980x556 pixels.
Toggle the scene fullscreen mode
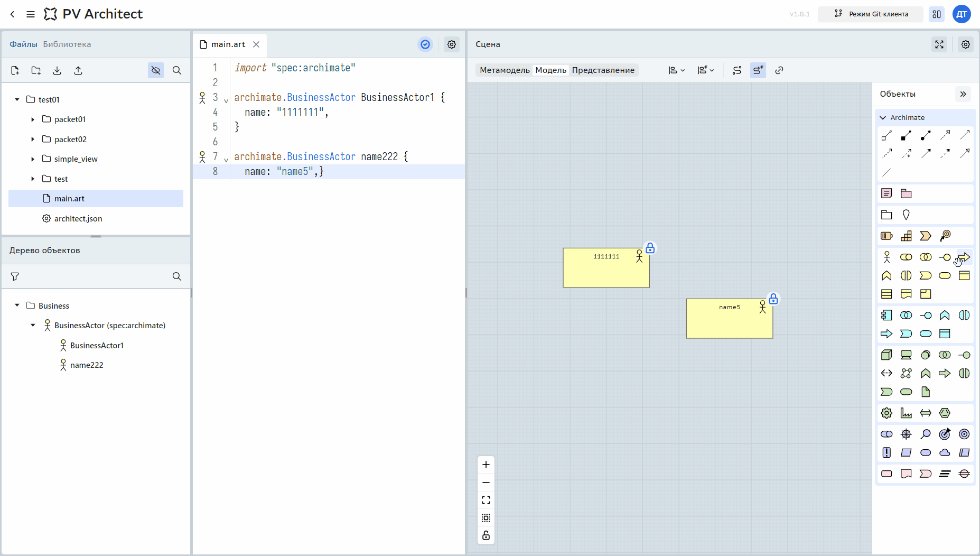939,44
